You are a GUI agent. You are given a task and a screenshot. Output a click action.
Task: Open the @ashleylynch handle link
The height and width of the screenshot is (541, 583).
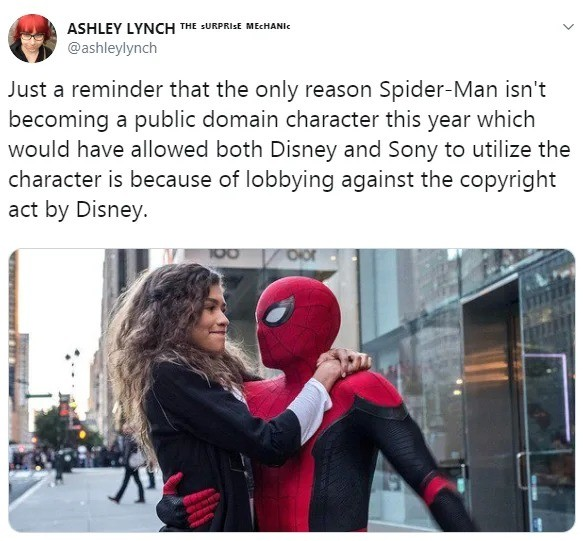112,48
